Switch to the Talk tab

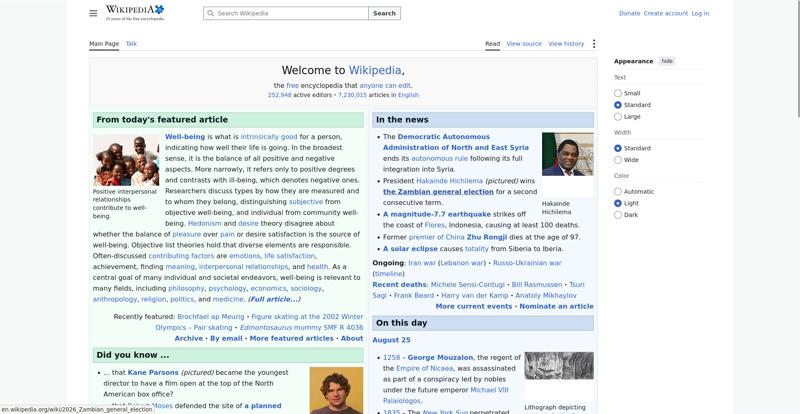pyautogui.click(x=131, y=44)
